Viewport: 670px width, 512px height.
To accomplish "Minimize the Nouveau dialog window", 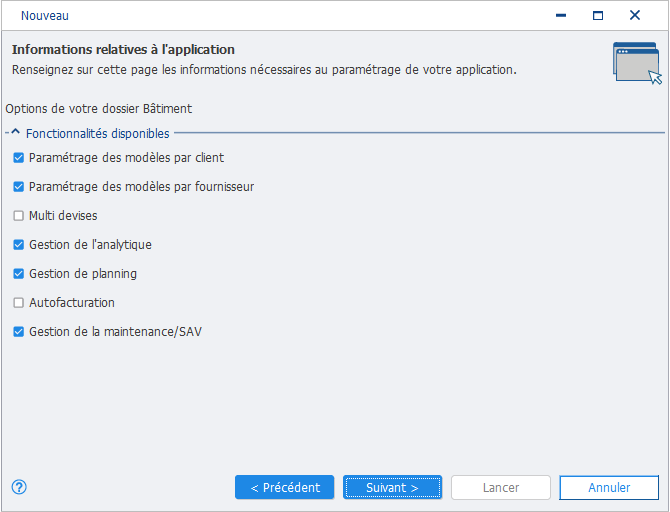I will coord(561,15).
